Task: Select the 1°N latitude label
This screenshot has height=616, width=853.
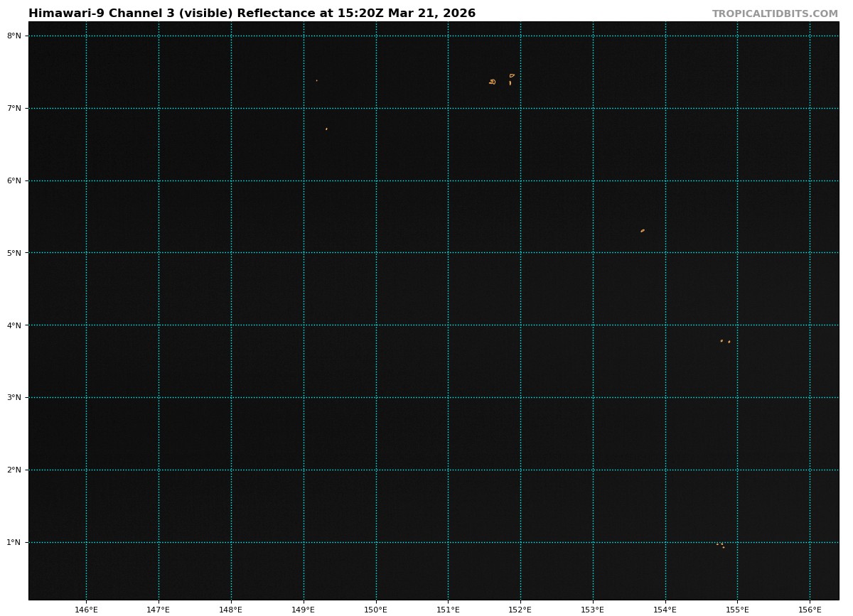Action: point(14,543)
